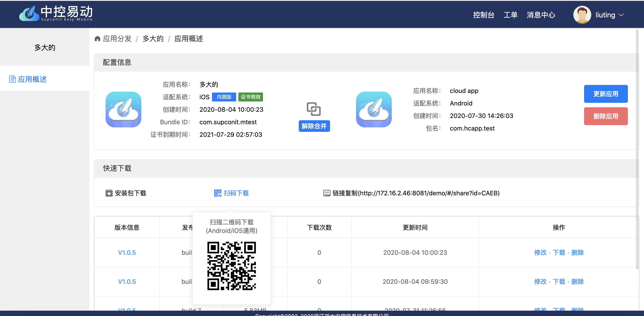The width and height of the screenshot is (644, 316).
Task: Click the iOS app cloud rocket icon
Action: coord(123,110)
